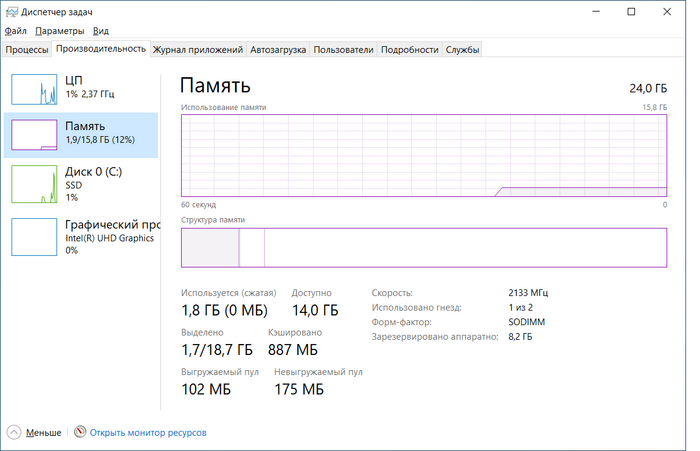Open the Параметры menu
Viewport: 700px width, 451px height.
tap(60, 31)
